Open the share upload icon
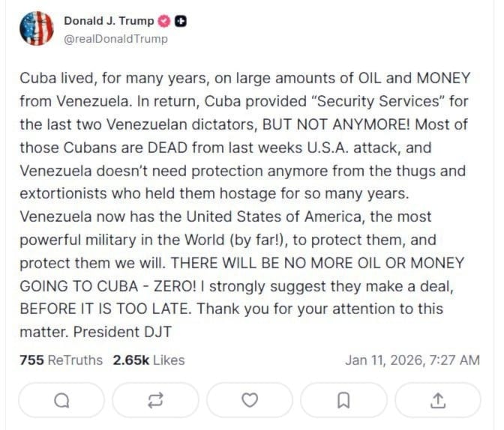Image resolution: width=504 pixels, height=430 pixels. coord(437,400)
